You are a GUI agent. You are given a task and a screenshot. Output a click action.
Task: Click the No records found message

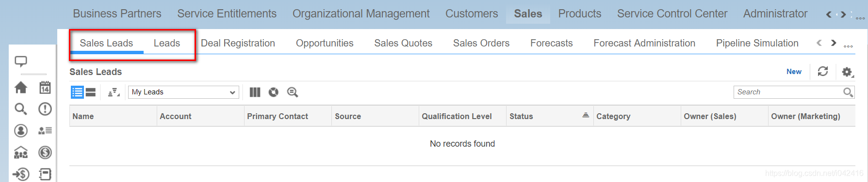click(x=462, y=144)
